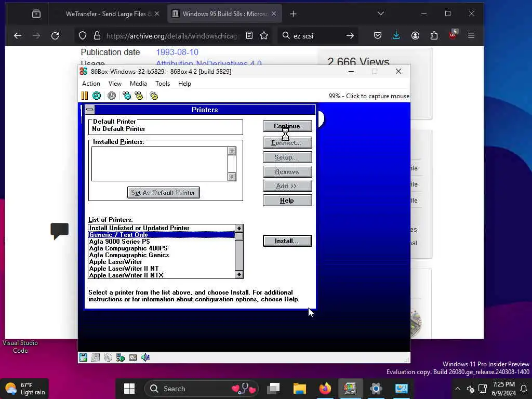The width and height of the screenshot is (532, 399).
Task: Click the Install... button
Action: [287, 241]
